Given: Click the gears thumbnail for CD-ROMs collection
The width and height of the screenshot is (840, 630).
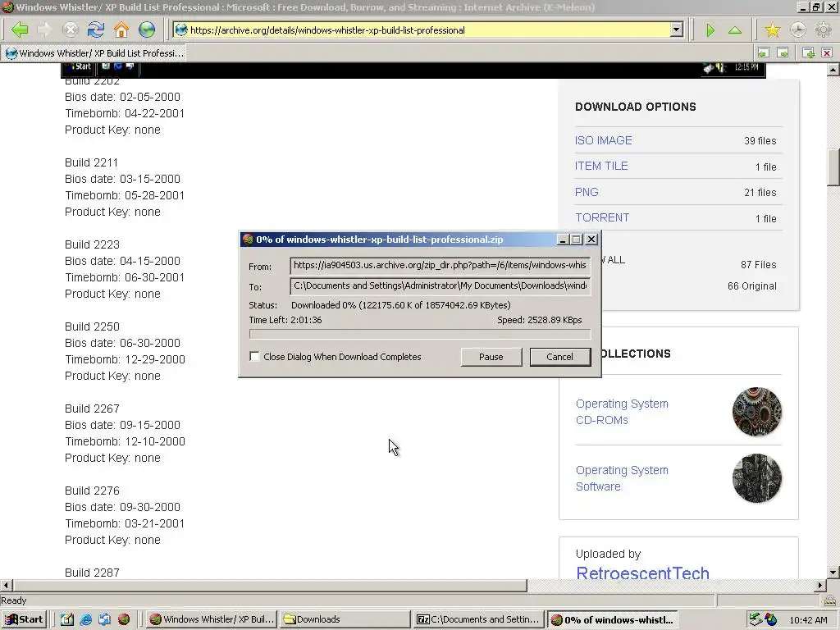Looking at the screenshot, I should click(757, 412).
